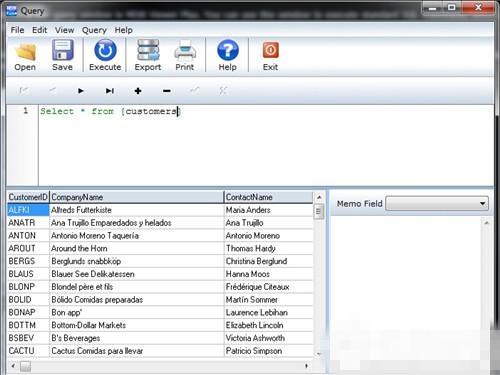Screen dimensions: 500x375
Task: Click Antonio Moreno Taquería cell
Action: pos(137,236)
